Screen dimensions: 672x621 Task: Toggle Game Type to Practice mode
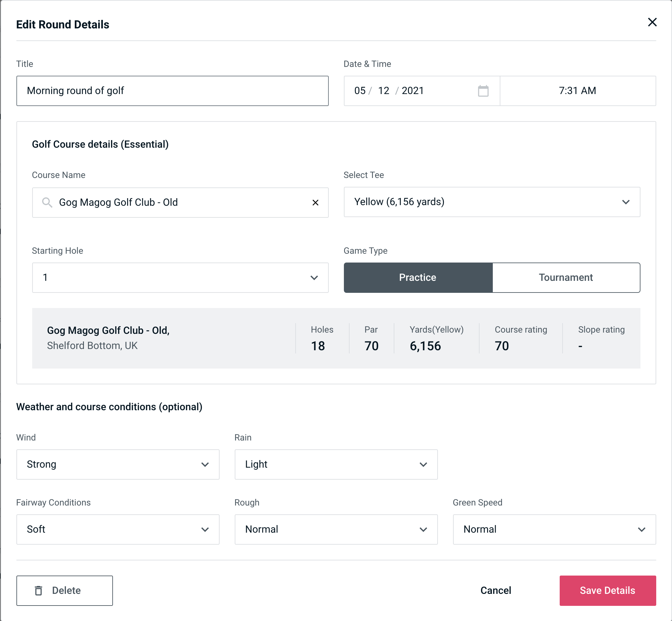(x=418, y=277)
